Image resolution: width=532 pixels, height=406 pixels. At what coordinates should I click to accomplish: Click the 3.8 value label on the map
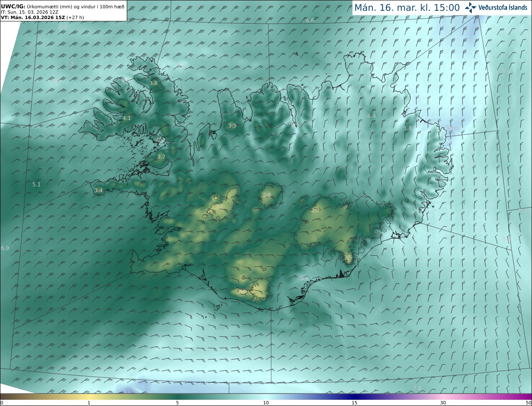click(x=153, y=83)
